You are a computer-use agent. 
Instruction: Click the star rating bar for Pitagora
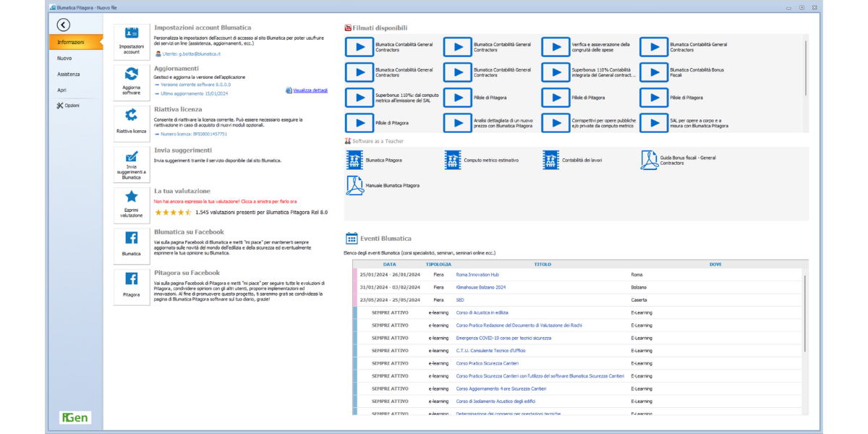pyautogui.click(x=173, y=213)
